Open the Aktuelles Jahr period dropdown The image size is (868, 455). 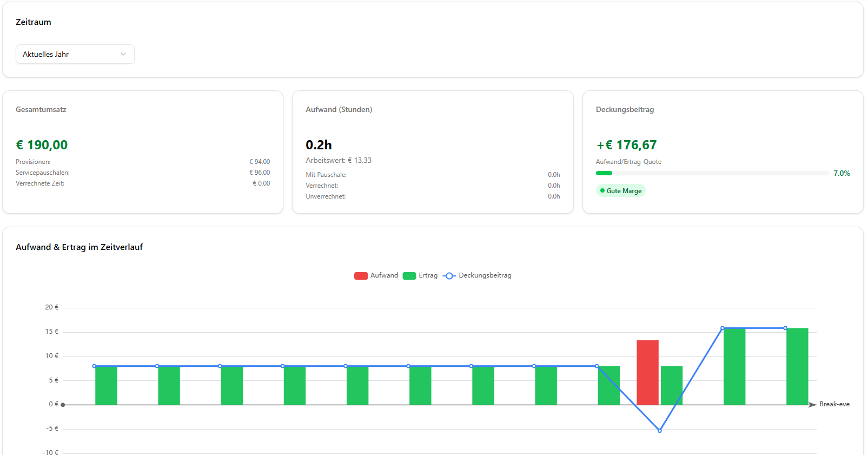coord(75,54)
